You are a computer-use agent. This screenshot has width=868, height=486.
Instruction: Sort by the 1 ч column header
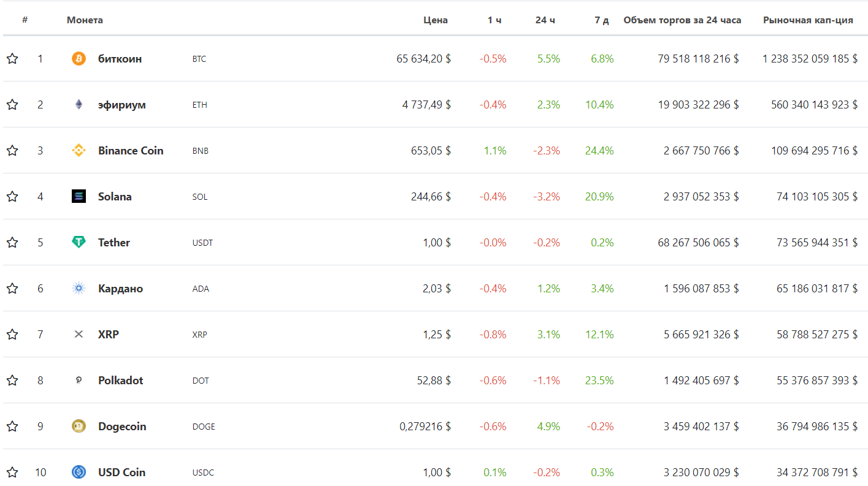[x=494, y=20]
